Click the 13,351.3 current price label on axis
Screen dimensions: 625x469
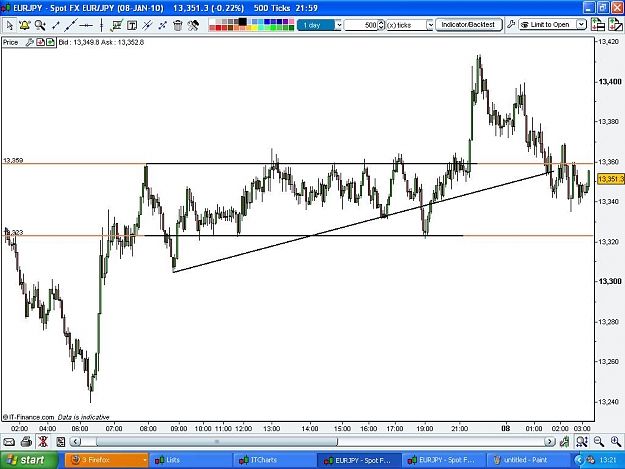click(611, 179)
